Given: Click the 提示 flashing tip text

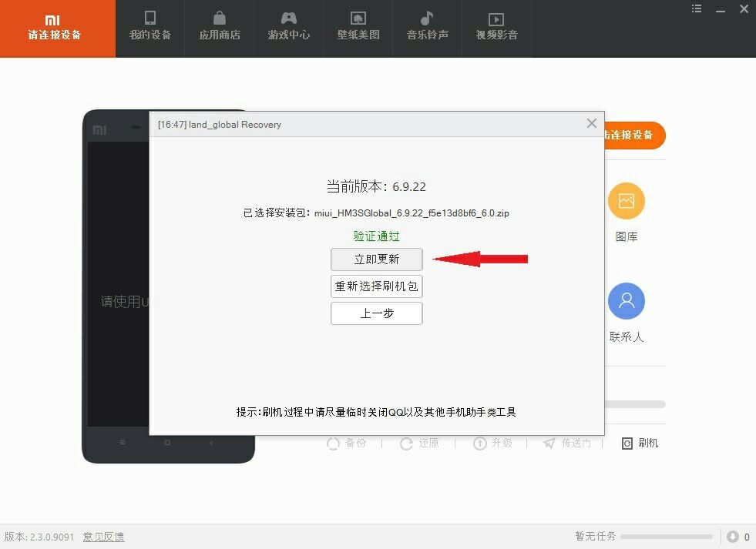Looking at the screenshot, I should click(376, 412).
